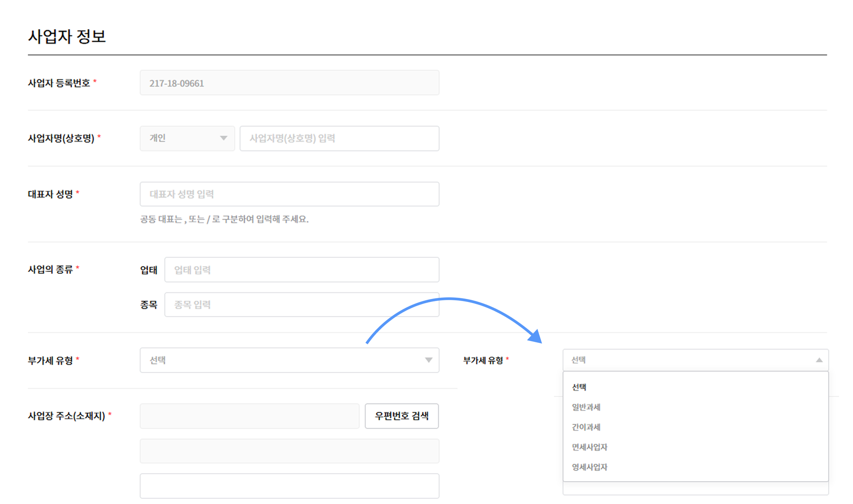The image size is (853, 504).
Task: Choose 영세사업자 in the dropdown options
Action: (589, 467)
